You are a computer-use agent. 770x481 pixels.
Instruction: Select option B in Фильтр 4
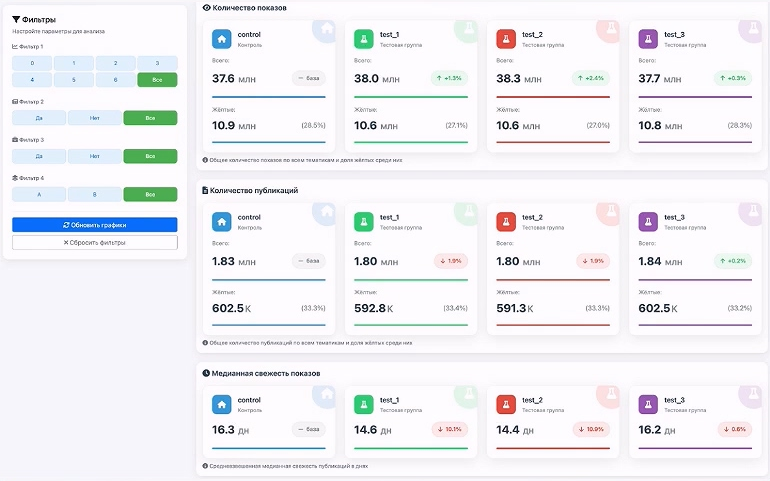(95, 195)
